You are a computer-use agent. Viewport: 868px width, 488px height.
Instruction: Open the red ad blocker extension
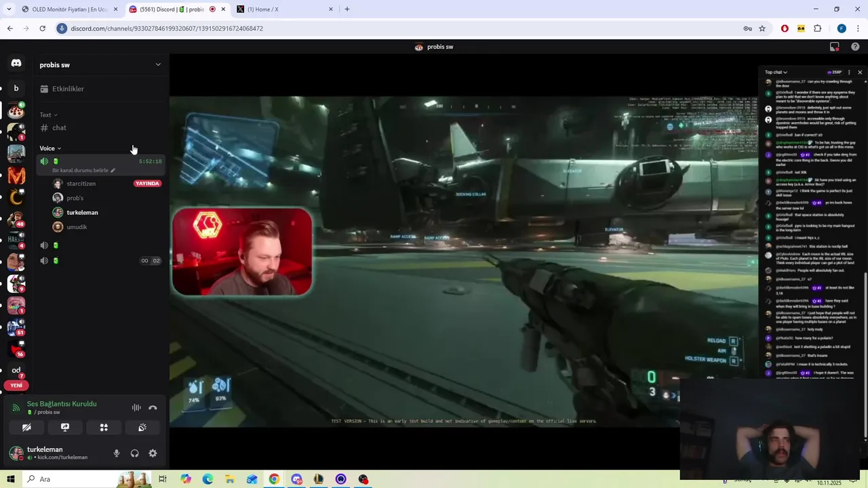[785, 28]
